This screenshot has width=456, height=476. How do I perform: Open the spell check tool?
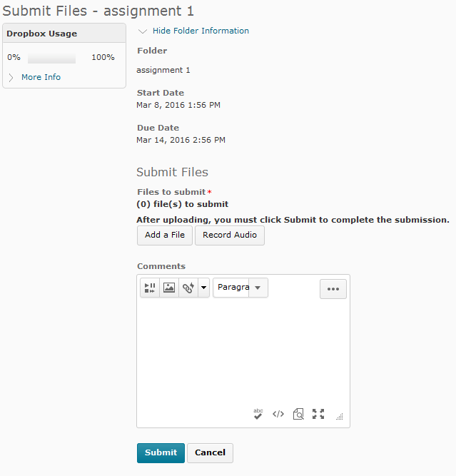pyautogui.click(x=258, y=414)
